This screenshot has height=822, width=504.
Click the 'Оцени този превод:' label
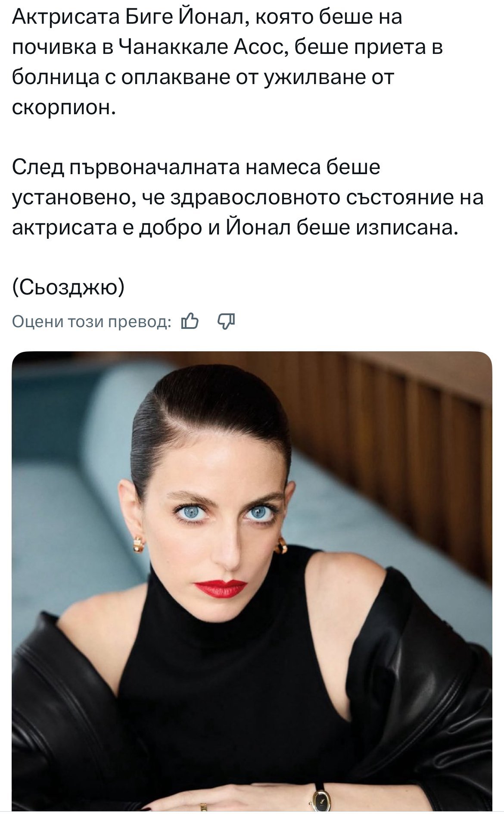click(92, 322)
